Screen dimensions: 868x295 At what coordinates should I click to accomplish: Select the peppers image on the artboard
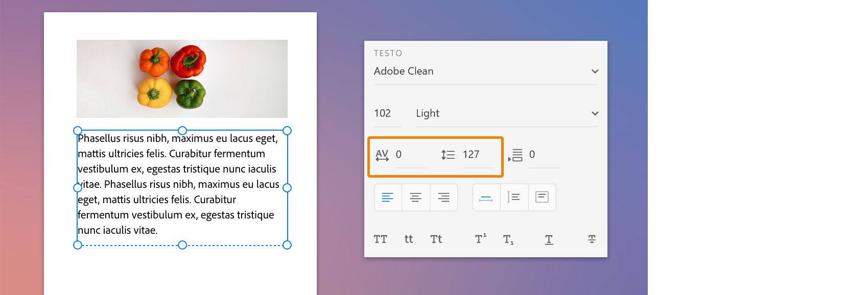[x=182, y=79]
